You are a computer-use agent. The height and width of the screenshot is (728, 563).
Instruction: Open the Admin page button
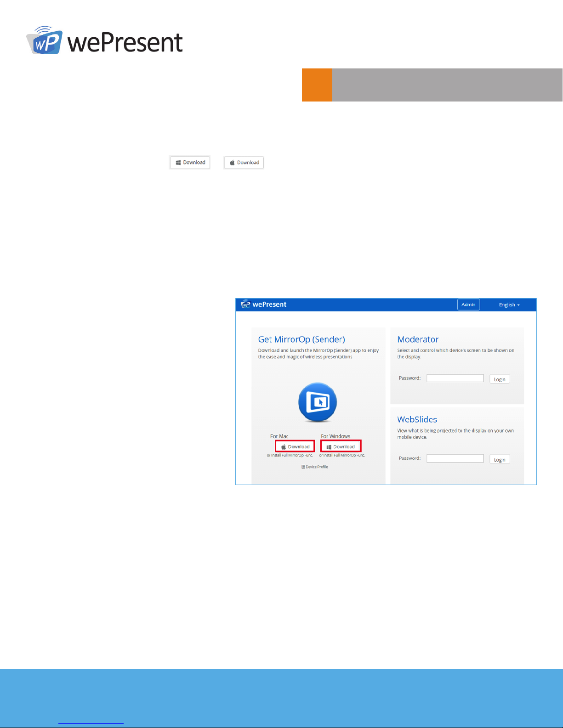click(468, 305)
